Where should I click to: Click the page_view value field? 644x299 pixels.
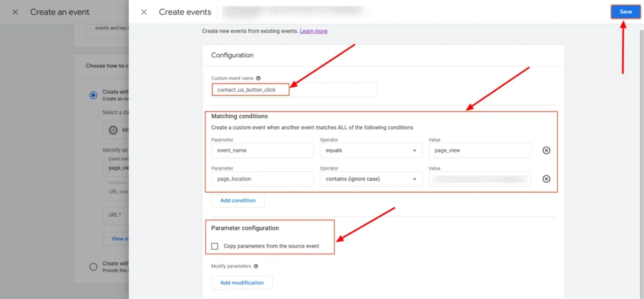point(479,150)
